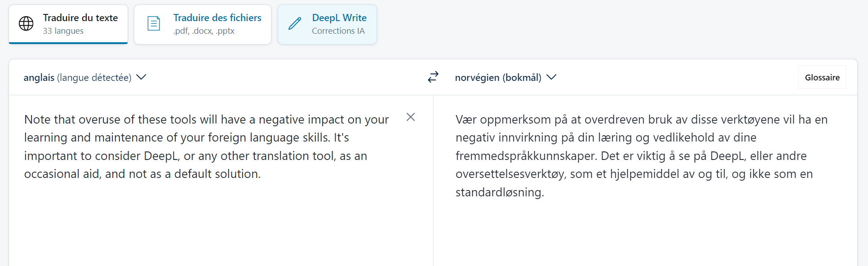Click the "anglais (langue détectée)" language label
The image size is (868, 266).
pyautogui.click(x=77, y=78)
